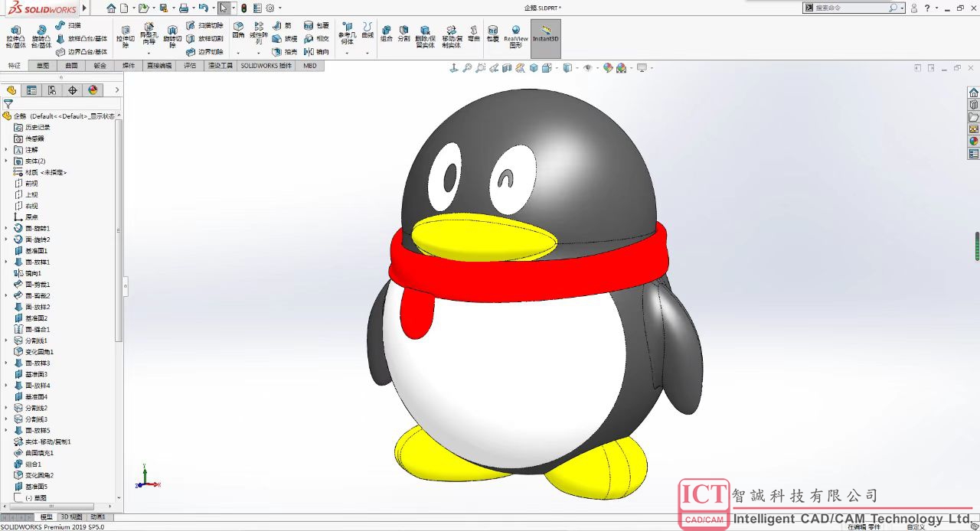Image resolution: width=980 pixels, height=531 pixels.
Task: Open the Fillet dropdown arrow
Action: (x=238, y=53)
